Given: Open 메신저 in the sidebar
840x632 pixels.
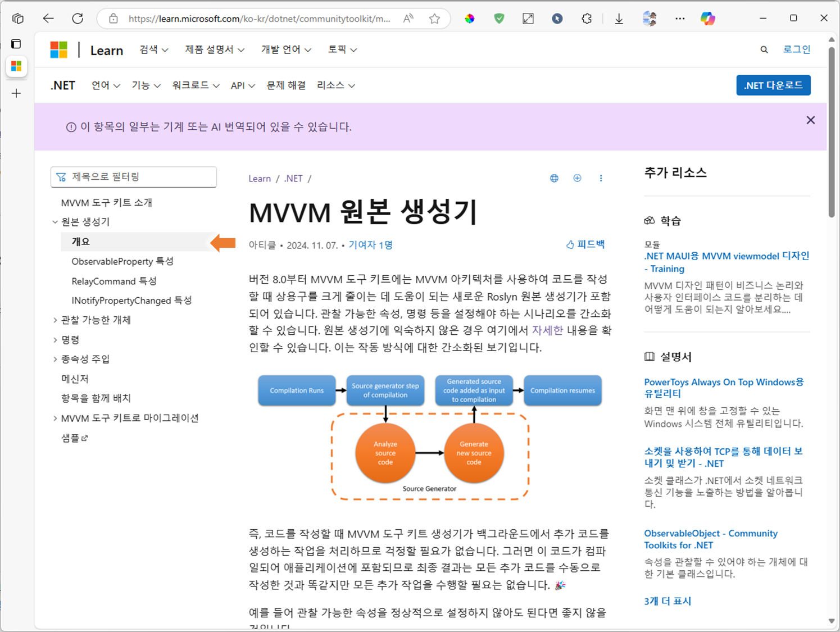Looking at the screenshot, I should pyautogui.click(x=75, y=379).
